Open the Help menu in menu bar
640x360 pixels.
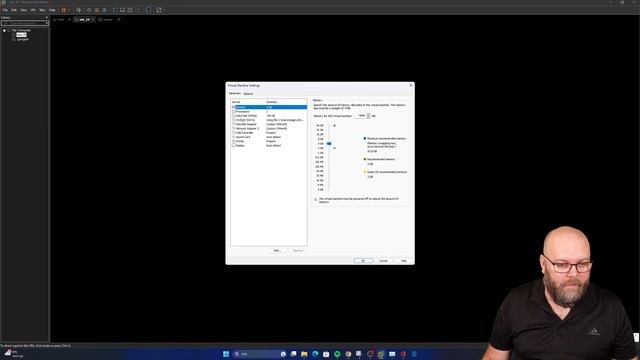(52, 10)
